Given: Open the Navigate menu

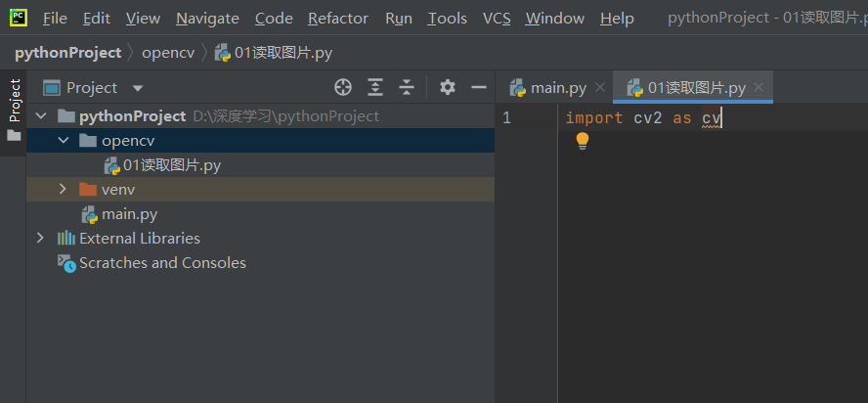Looking at the screenshot, I should click(207, 19).
